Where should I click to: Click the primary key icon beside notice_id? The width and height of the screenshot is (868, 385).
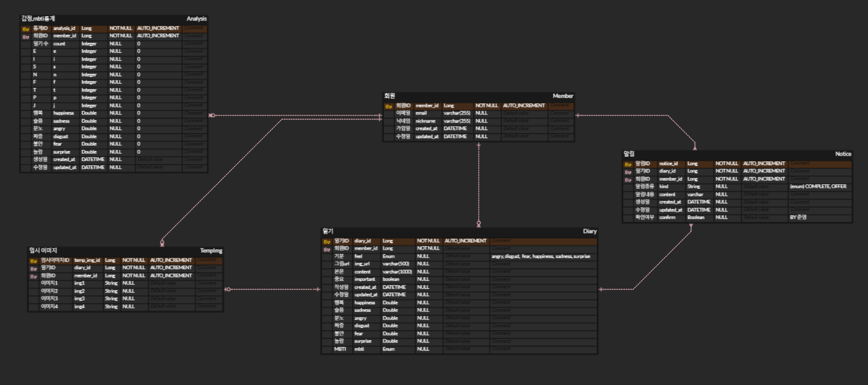(628, 164)
